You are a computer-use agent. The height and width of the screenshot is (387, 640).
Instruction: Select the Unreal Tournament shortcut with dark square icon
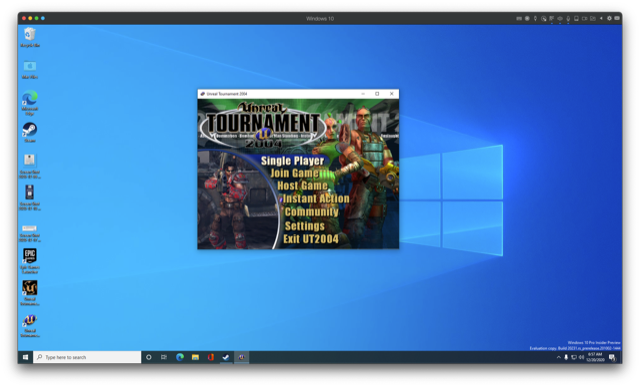(30, 293)
